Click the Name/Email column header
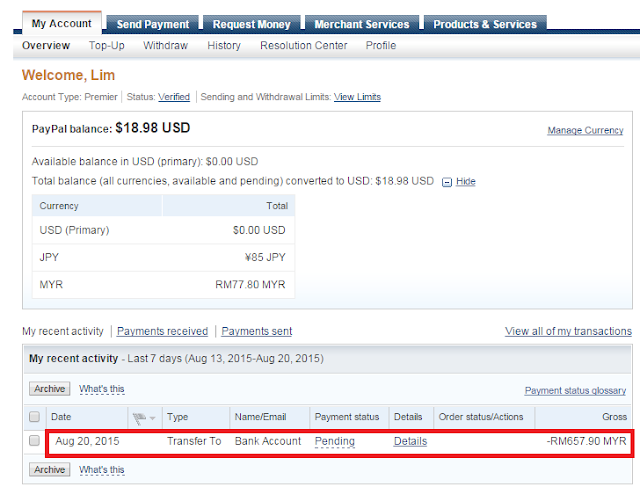The image size is (640, 487). pos(260,417)
